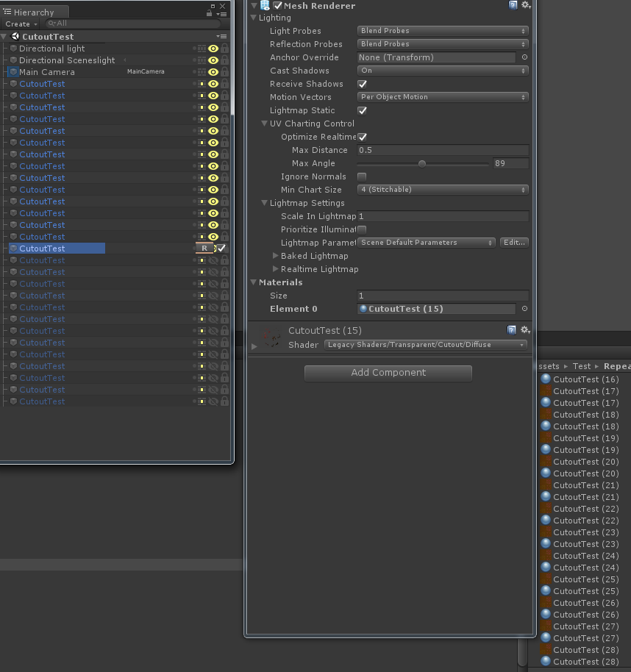Viewport: 631px width, 672px height.
Task: Click the Element 0 material picker circle
Action: pyautogui.click(x=524, y=309)
